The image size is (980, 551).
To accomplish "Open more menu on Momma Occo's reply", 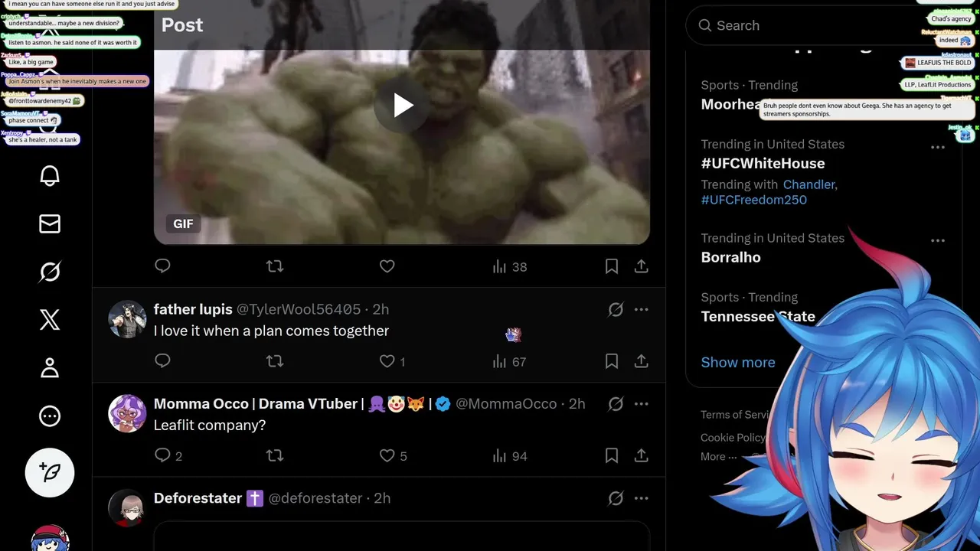I will click(642, 404).
